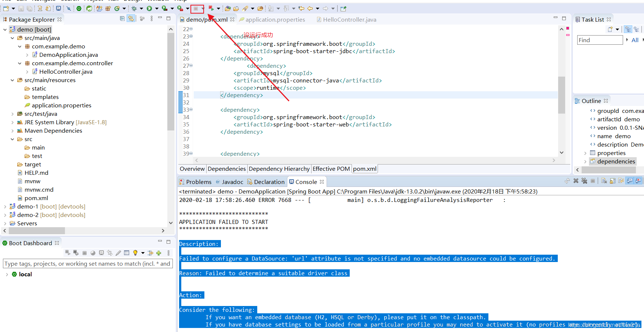Click the All filter link in Task List
The height and width of the screenshot is (332, 644).
click(x=635, y=40)
